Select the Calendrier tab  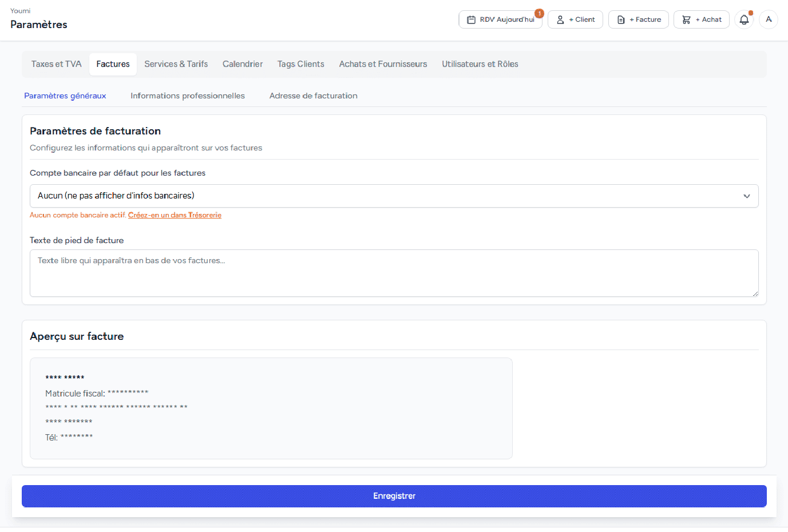click(x=243, y=64)
